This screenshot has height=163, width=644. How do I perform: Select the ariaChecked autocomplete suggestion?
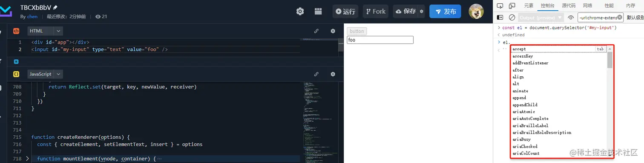[558, 146]
